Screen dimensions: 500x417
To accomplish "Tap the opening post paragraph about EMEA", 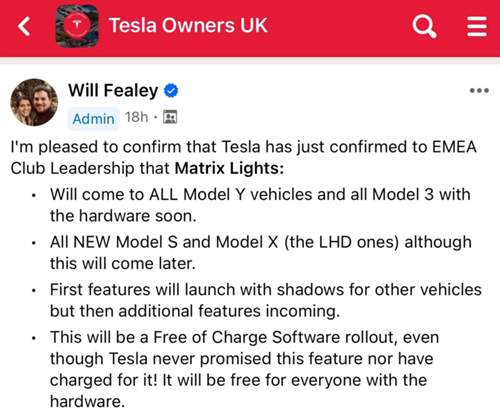I will tap(243, 157).
